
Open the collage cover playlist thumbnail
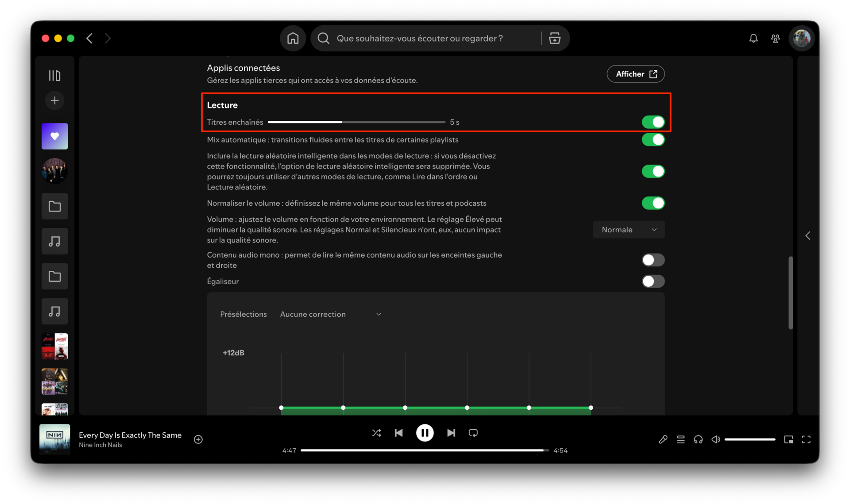[54, 381]
